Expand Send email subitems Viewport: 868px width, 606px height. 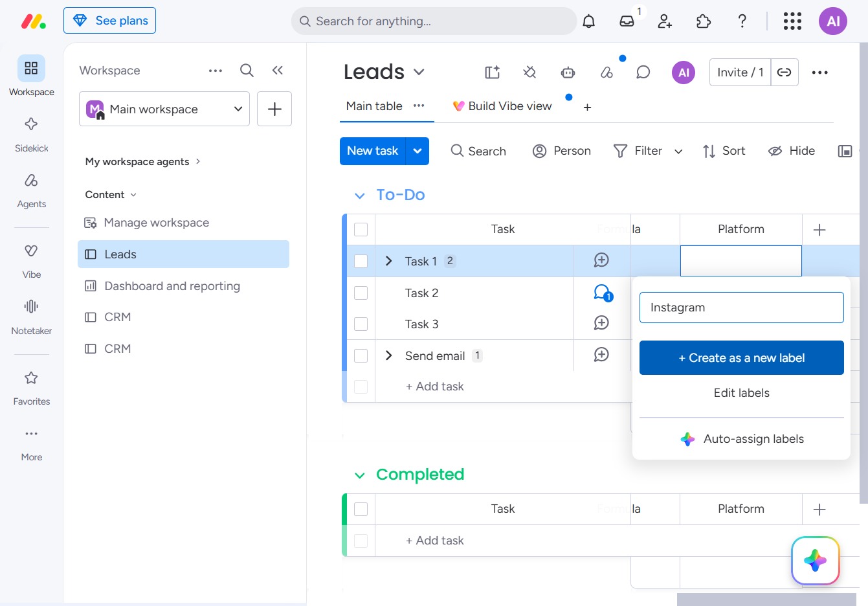click(389, 355)
